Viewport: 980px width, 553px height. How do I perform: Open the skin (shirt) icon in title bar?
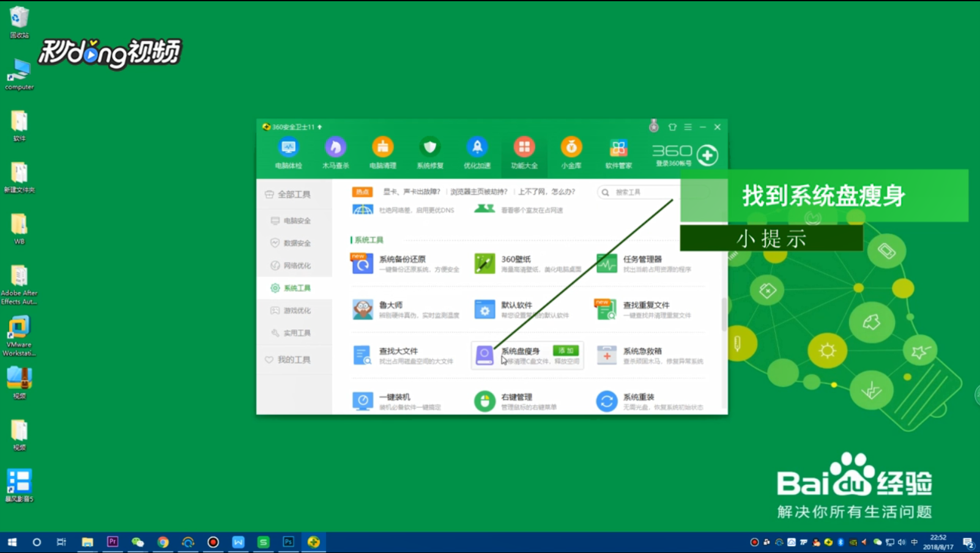click(x=672, y=127)
